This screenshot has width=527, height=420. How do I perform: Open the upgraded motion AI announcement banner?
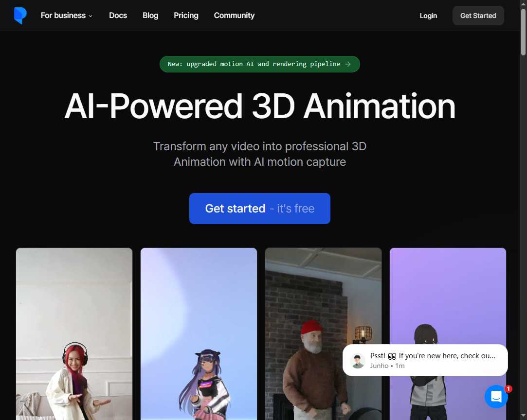(259, 64)
